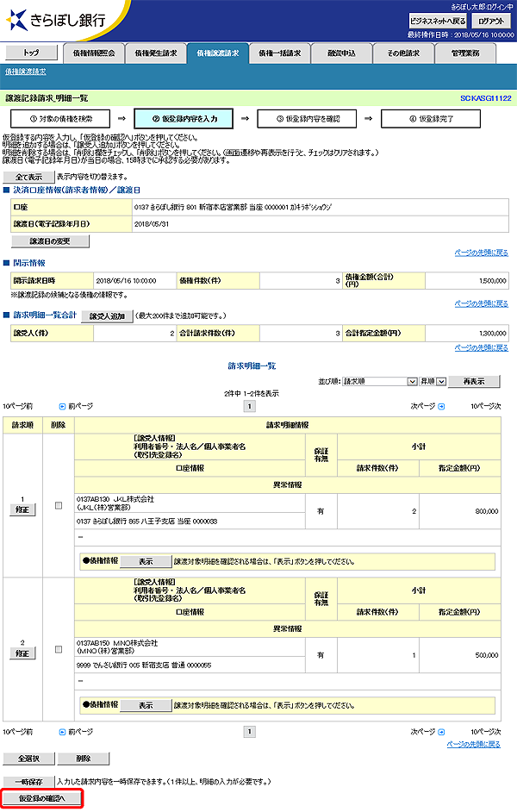Select the 債権譲渡請求 tab

(x=218, y=53)
